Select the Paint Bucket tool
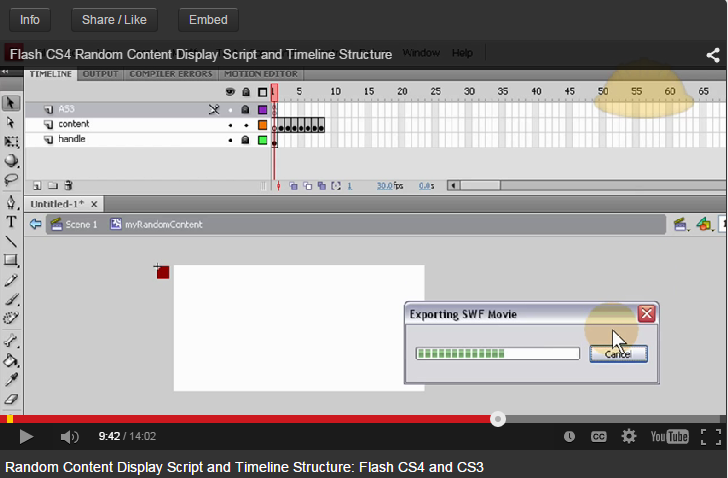 pos(11,361)
